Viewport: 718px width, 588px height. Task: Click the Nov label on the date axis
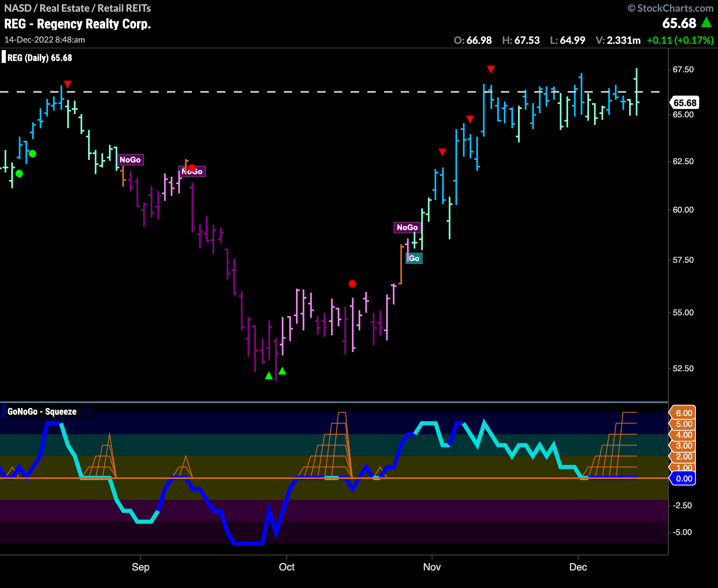tap(432, 567)
